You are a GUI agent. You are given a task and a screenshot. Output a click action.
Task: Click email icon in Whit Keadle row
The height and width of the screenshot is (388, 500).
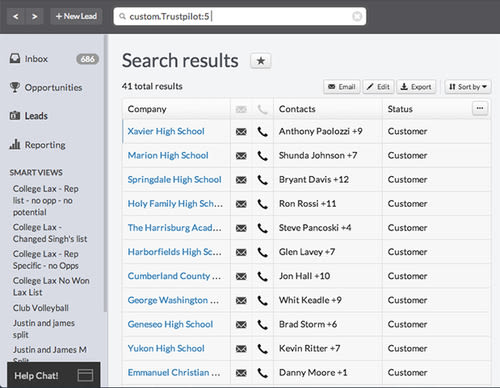click(241, 300)
